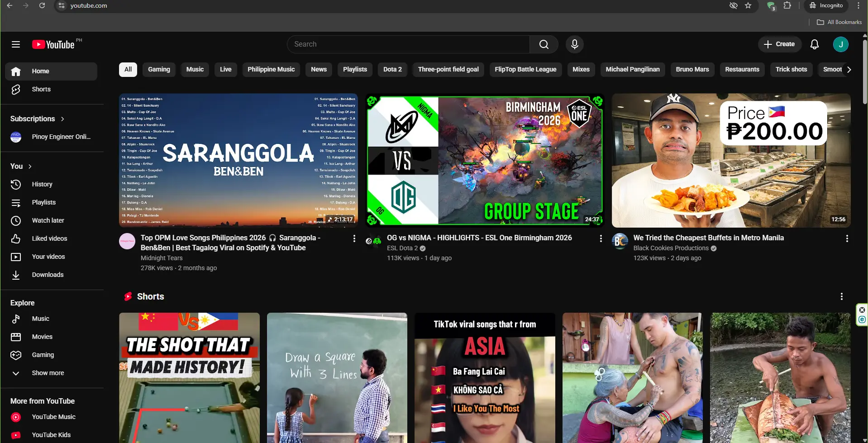Screen dimensions: 868x443
Task: Open the account avatar menu
Action: pos(840,44)
